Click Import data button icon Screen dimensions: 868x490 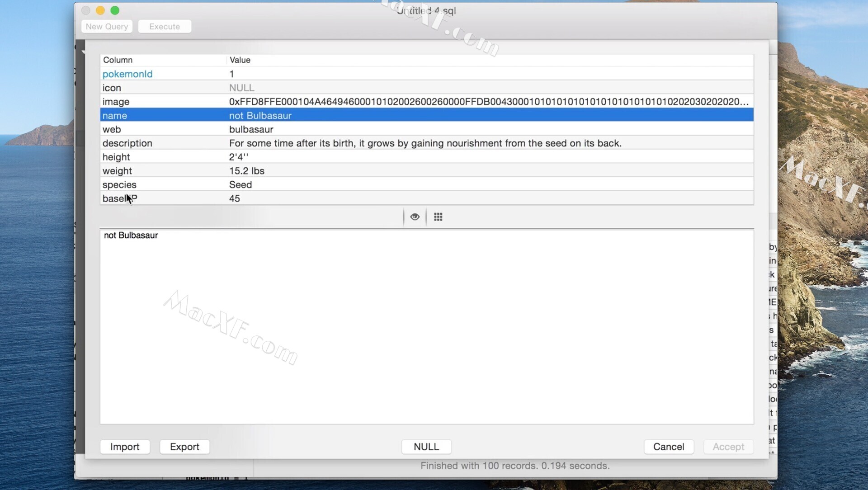pyautogui.click(x=125, y=447)
